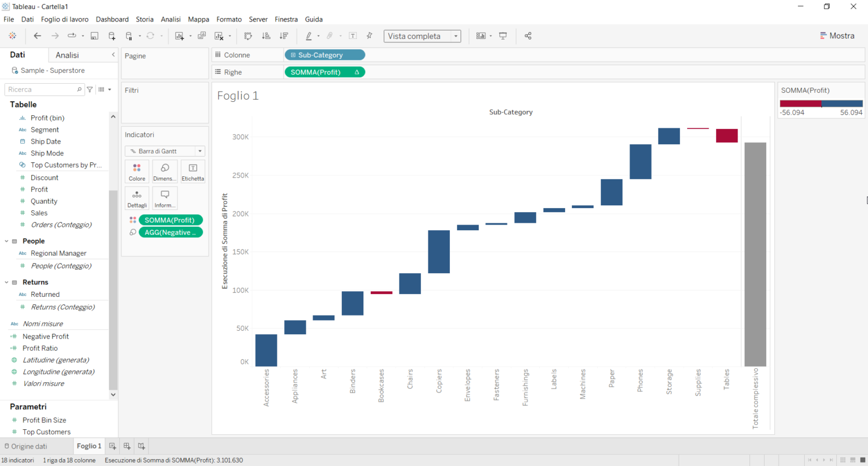Click the Informazioni tooltip shelf icon
The width and height of the screenshot is (868, 466).
[x=164, y=198]
